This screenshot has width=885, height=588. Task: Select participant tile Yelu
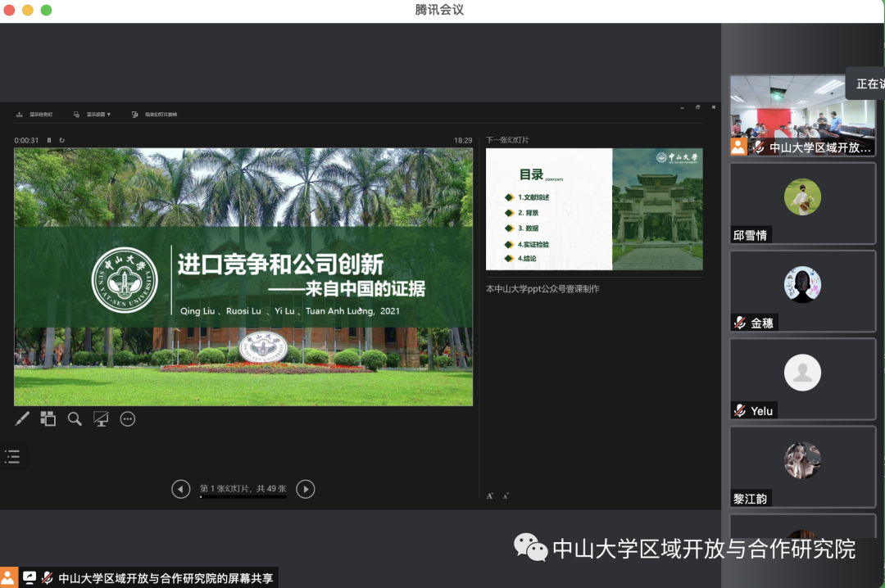click(802, 378)
